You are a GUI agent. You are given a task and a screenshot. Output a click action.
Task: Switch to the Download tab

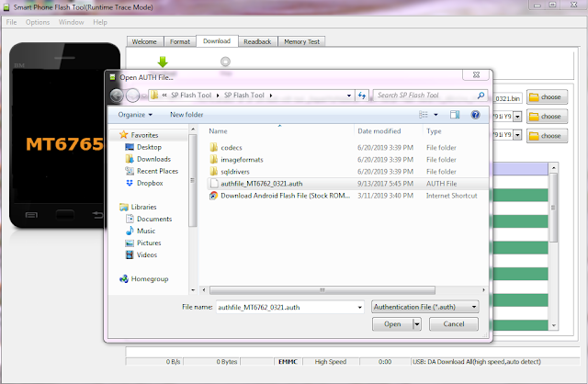217,40
